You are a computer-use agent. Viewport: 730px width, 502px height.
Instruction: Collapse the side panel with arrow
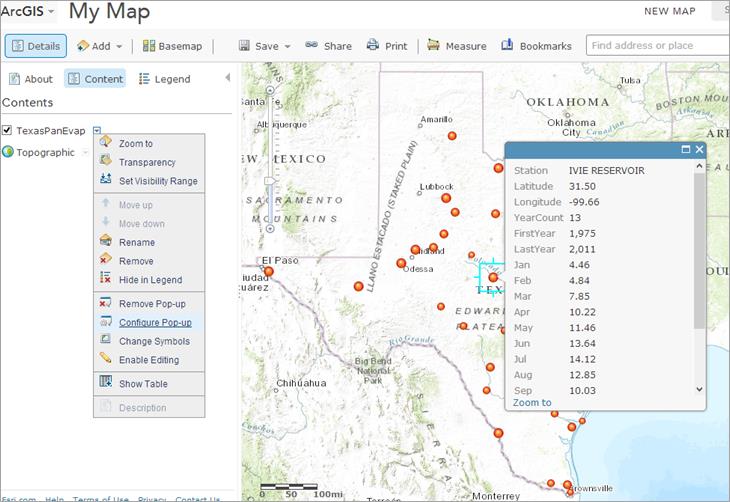pos(227,78)
